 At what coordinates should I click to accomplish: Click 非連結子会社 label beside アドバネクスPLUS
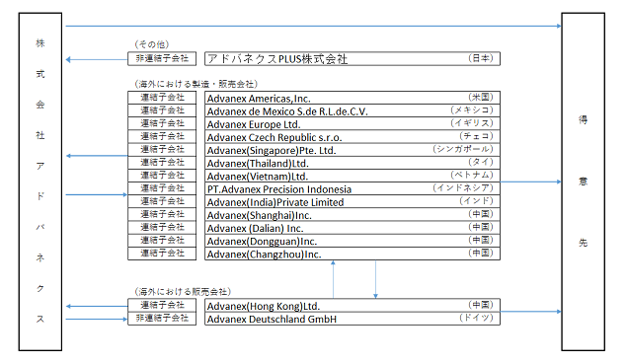tap(162, 59)
